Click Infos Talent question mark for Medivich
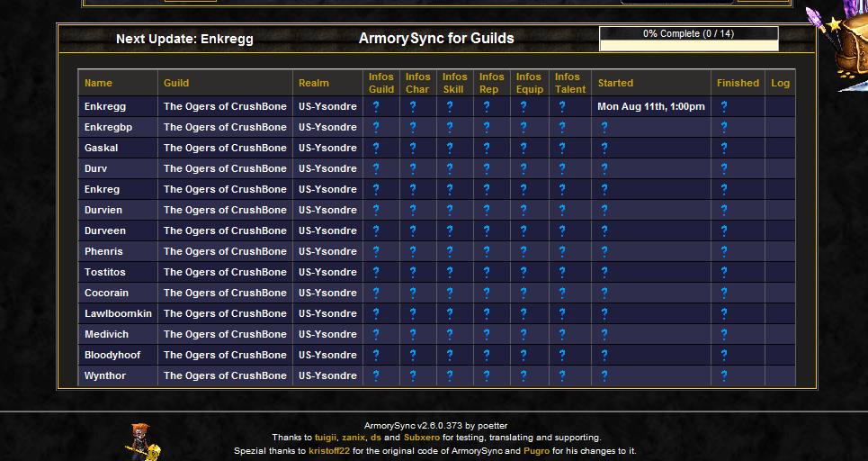The height and width of the screenshot is (461, 868). coord(562,334)
